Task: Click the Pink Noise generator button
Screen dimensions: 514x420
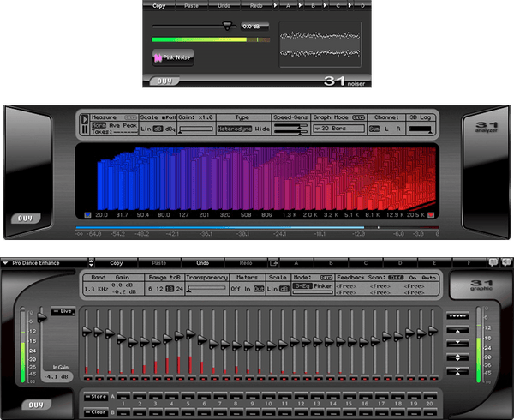Action: [173, 57]
